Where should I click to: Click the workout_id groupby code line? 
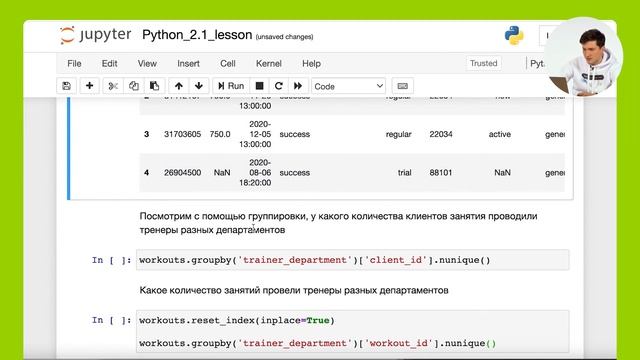pyautogui.click(x=318, y=343)
